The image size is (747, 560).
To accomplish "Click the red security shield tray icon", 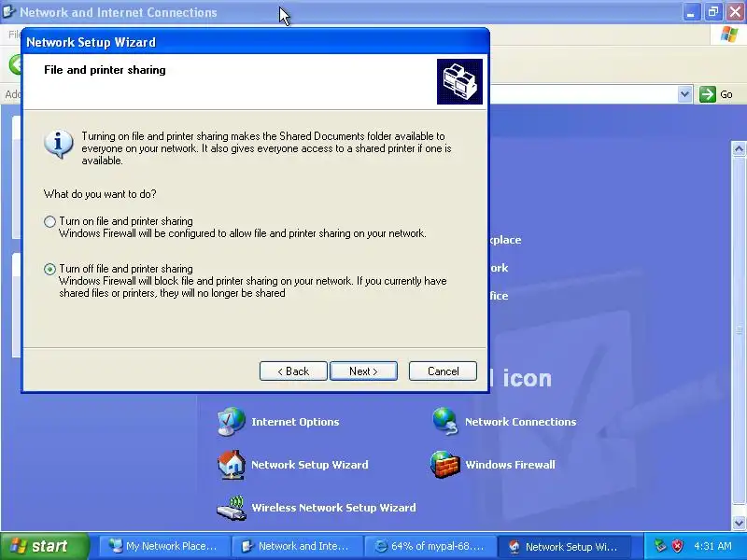I will (x=678, y=546).
